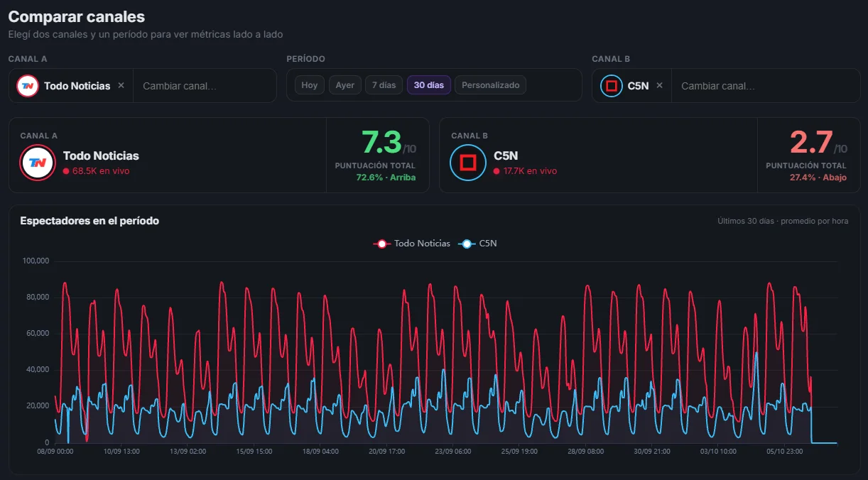Viewport: 868px width, 480px height.
Task: Select the Ayer period
Action: [x=345, y=85]
